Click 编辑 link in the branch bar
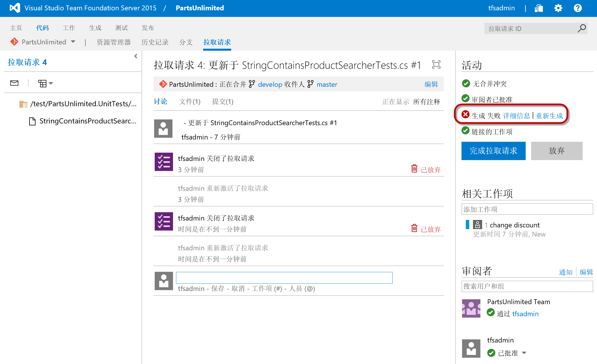The image size is (597, 364). click(431, 84)
